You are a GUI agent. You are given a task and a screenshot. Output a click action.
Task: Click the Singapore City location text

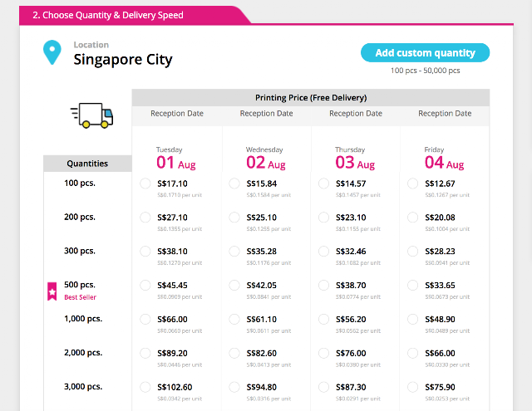(x=123, y=59)
